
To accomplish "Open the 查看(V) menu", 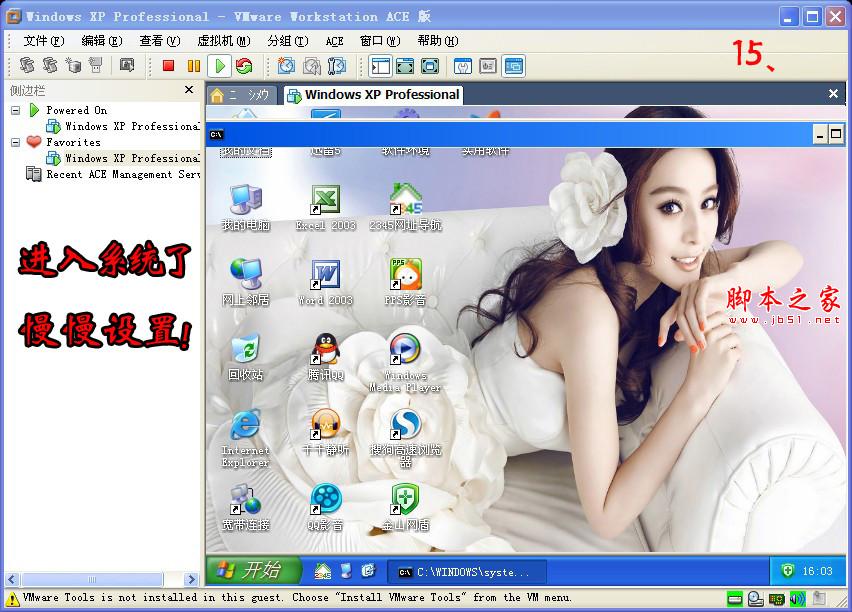I will (160, 41).
